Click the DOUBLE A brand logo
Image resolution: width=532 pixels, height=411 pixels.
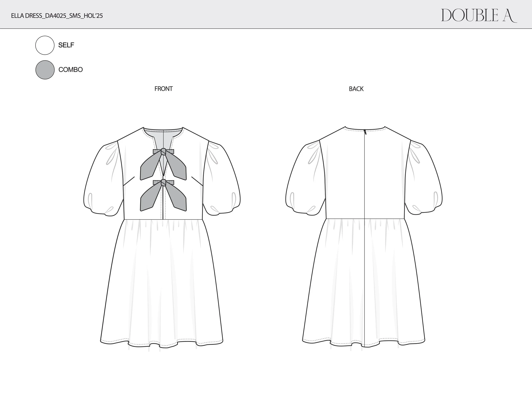[x=478, y=16]
